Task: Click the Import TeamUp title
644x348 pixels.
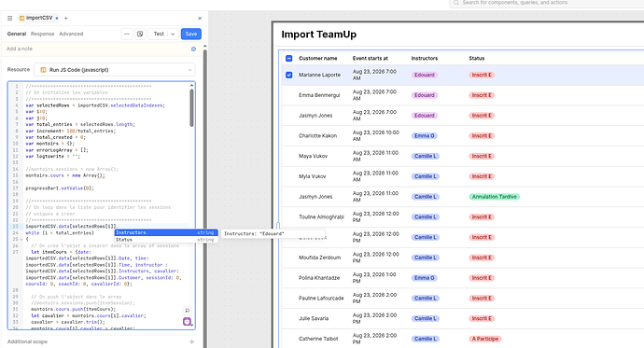Action: tap(318, 35)
